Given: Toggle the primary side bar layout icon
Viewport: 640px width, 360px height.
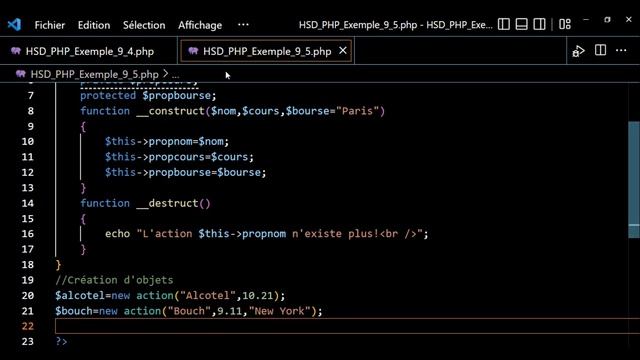Looking at the screenshot, I should click(504, 24).
